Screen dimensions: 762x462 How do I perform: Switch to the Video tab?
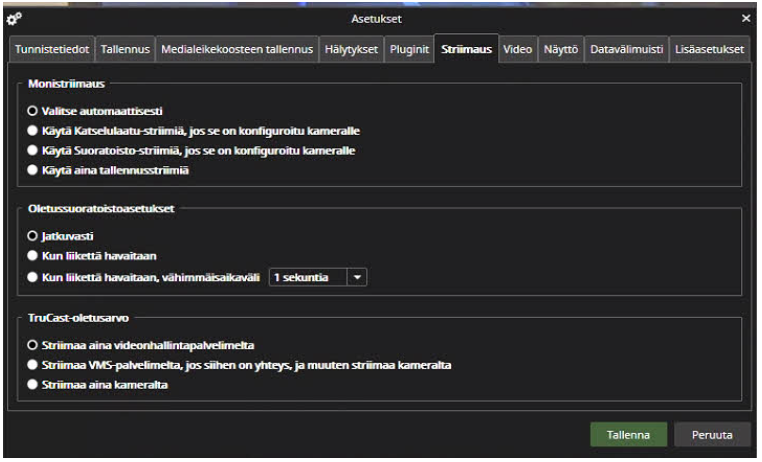[x=517, y=49]
